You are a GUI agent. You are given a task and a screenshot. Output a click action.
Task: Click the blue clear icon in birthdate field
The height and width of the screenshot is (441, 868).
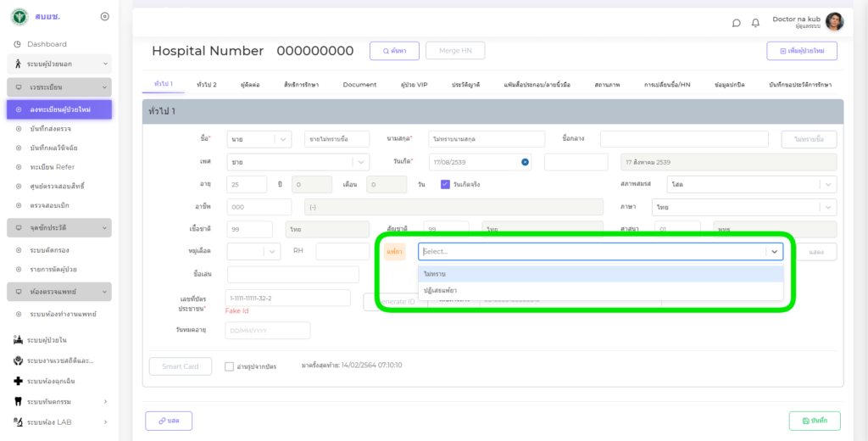click(525, 162)
